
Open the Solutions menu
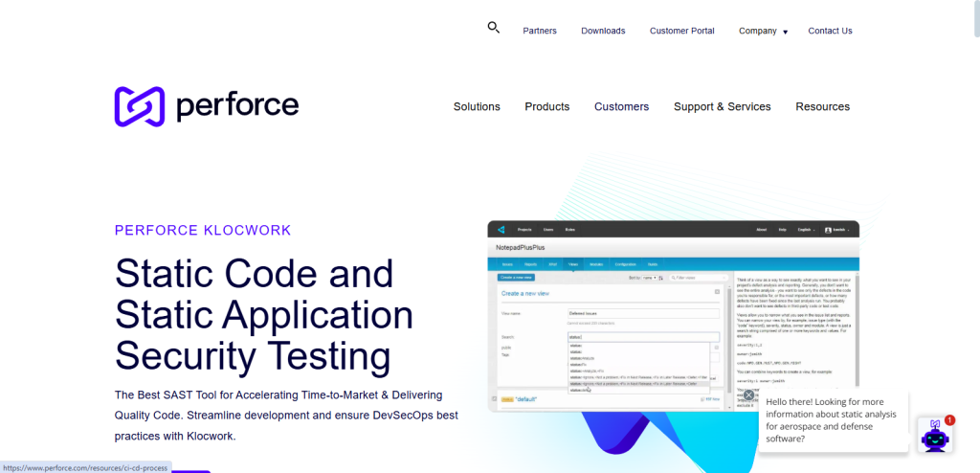tap(477, 106)
